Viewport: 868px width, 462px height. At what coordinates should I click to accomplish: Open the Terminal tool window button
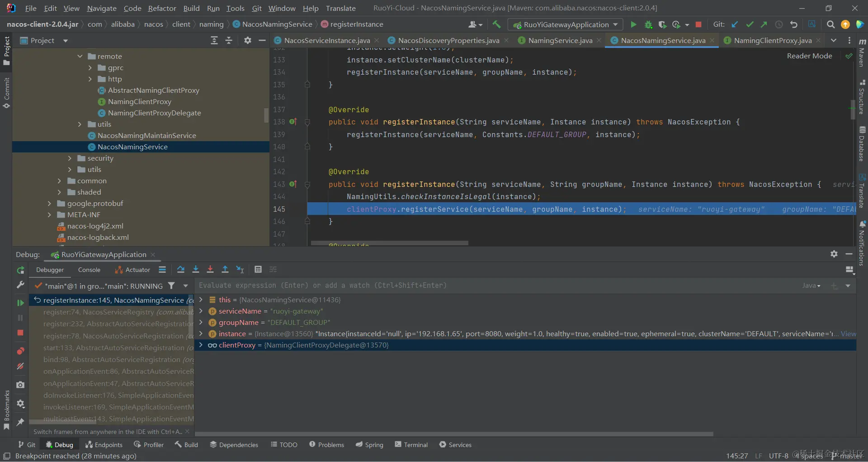point(411,445)
